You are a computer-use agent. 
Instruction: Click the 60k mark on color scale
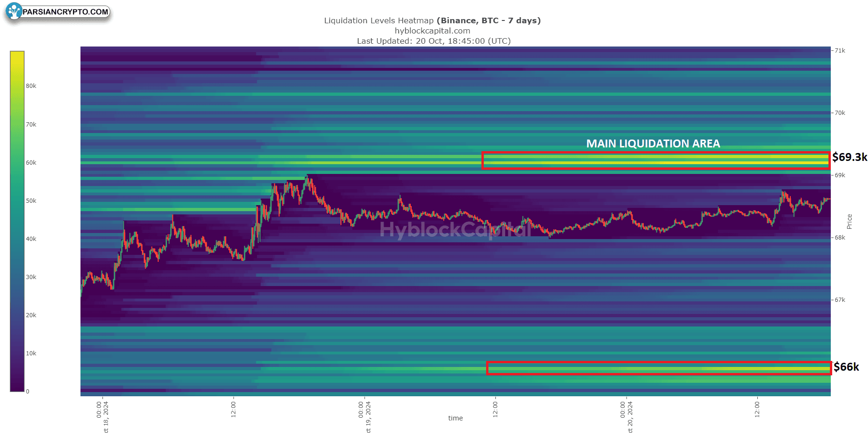click(31, 163)
